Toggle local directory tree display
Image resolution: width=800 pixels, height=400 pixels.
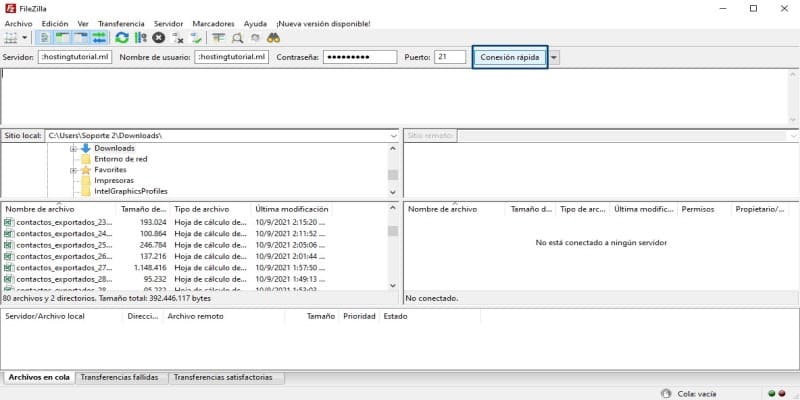(63, 38)
